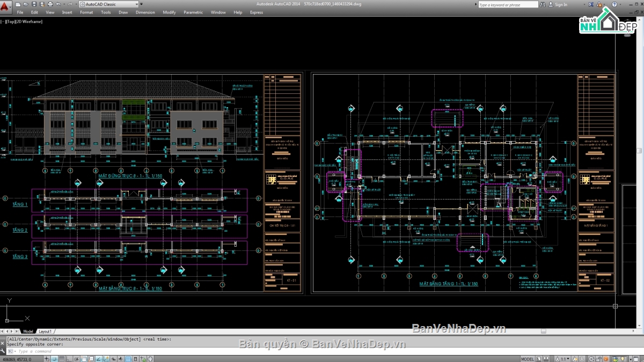
Task: Open the AutoCAD Classic workspace dropdown
Action: (x=137, y=4)
